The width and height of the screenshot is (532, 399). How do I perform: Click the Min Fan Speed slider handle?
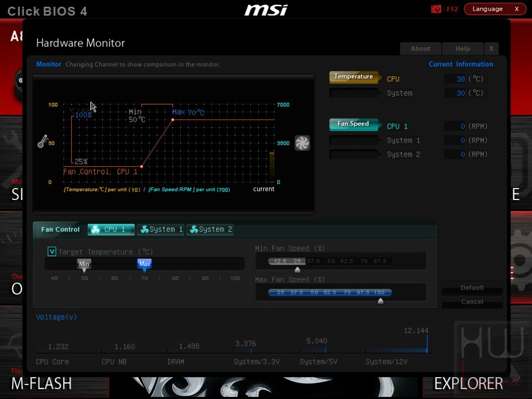297,269
